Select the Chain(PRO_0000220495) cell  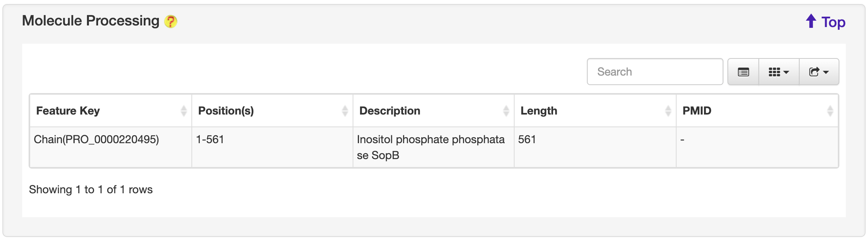pos(96,140)
